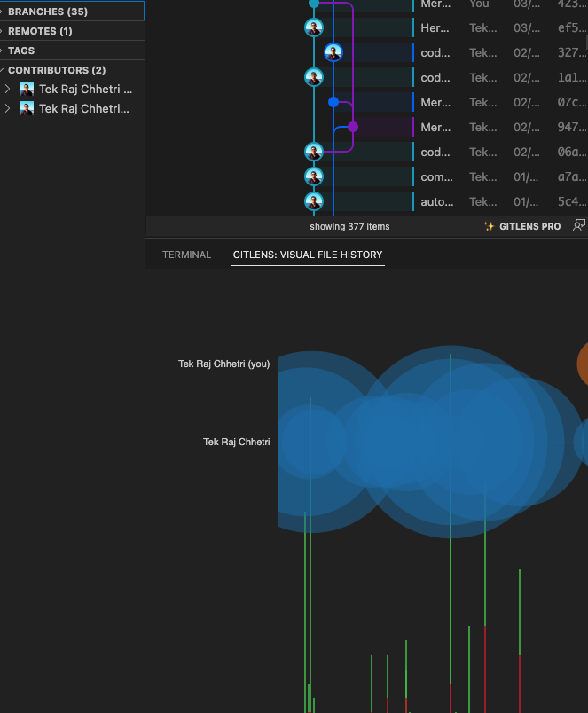Select teal commit node on 423 row

[x=314, y=4]
